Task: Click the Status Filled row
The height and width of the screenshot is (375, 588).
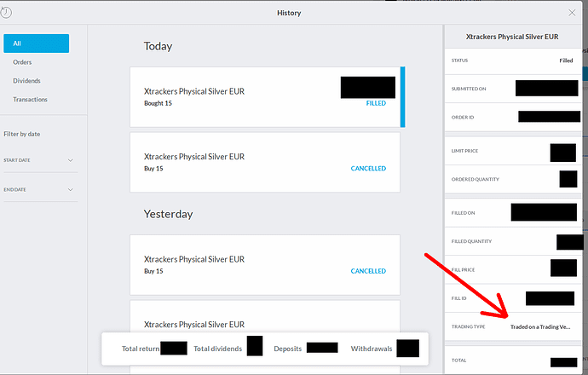Action: pyautogui.click(x=513, y=61)
